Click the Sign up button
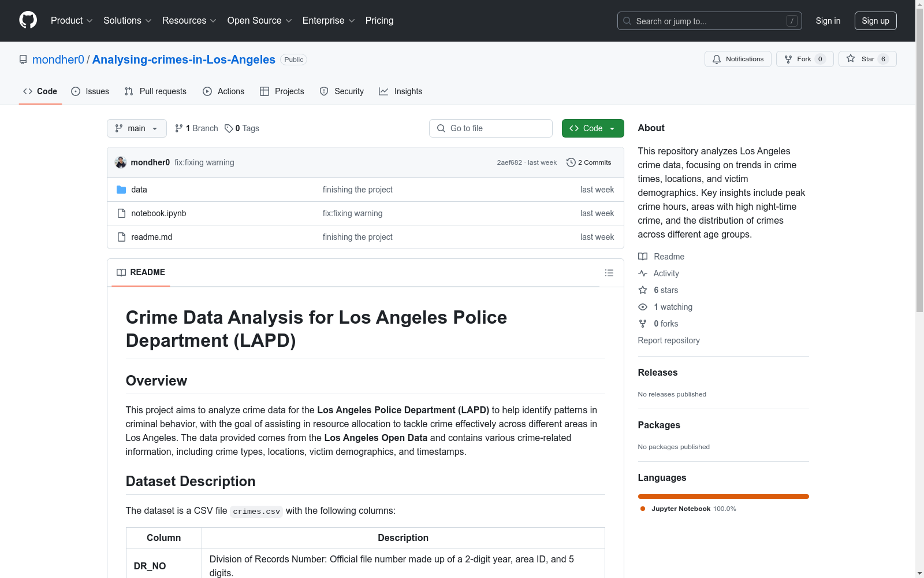 875,21
